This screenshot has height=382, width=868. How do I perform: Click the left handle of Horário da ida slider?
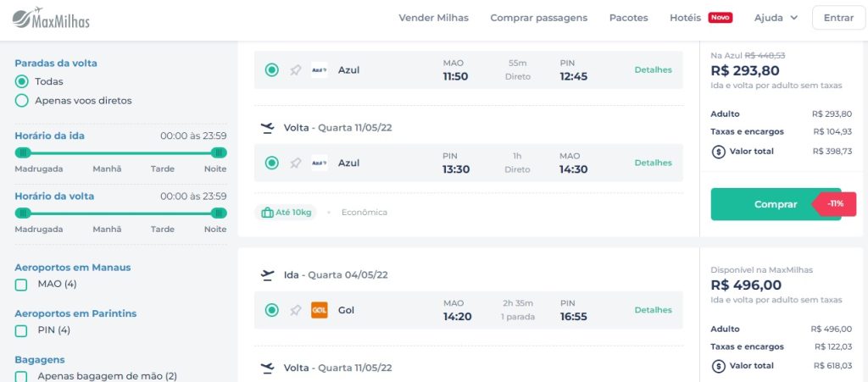23,152
